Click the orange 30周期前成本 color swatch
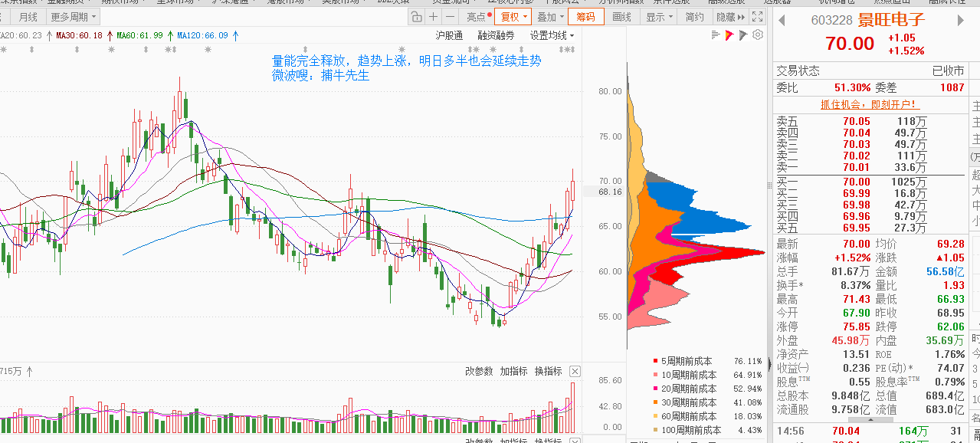The width and height of the screenshot is (980, 443). 654,402
